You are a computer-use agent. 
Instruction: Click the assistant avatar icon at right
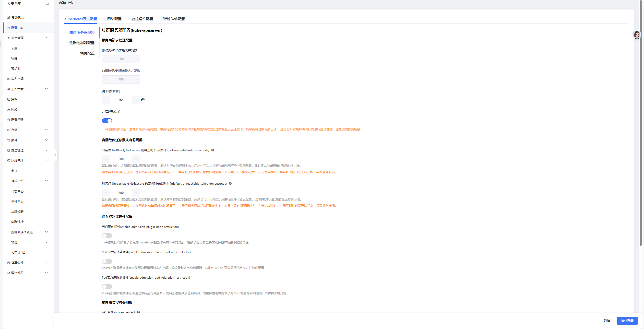click(x=637, y=35)
